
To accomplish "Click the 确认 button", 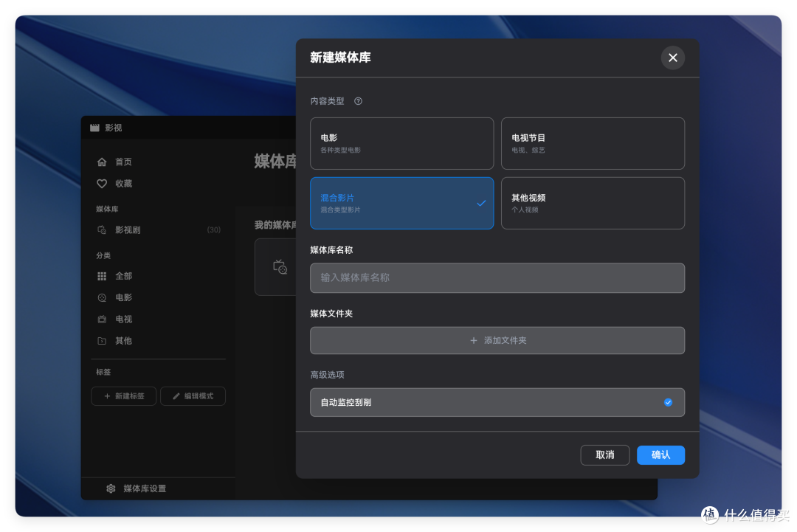I will (x=660, y=455).
